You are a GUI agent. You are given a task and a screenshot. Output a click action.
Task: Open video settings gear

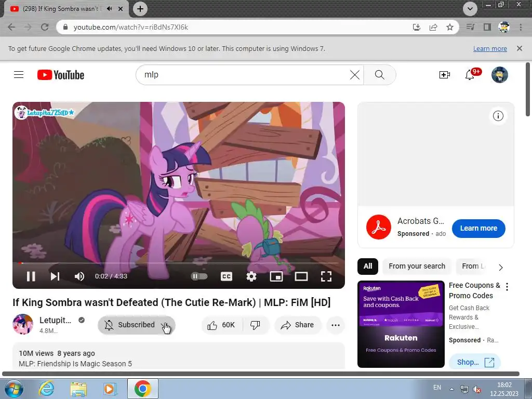click(x=251, y=276)
